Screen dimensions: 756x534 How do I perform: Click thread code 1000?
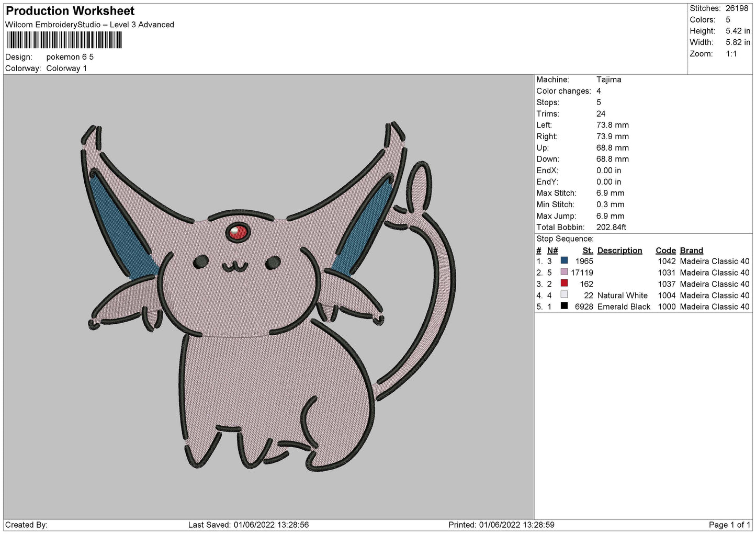pos(667,306)
